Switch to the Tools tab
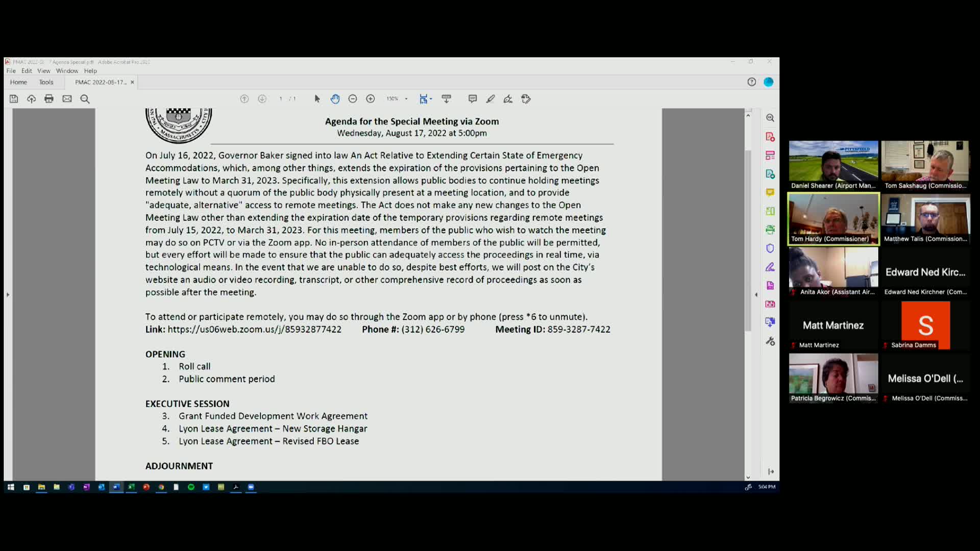This screenshot has height=551, width=980. pyautogui.click(x=46, y=82)
